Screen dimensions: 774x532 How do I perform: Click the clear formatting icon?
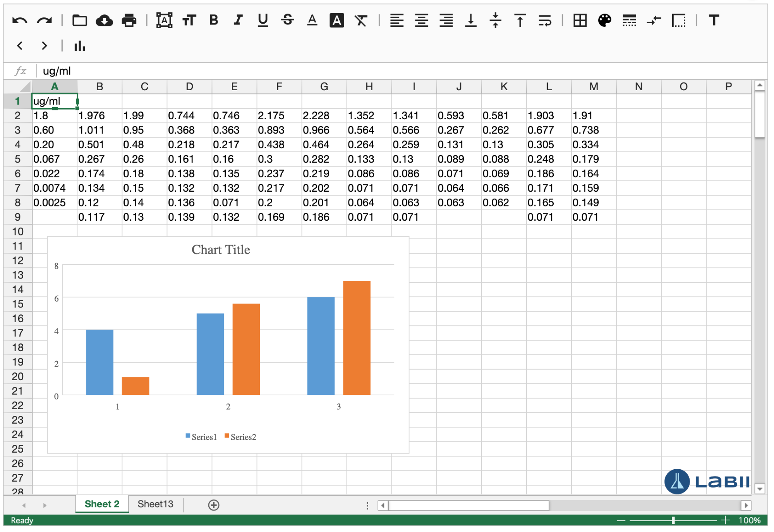tap(361, 20)
